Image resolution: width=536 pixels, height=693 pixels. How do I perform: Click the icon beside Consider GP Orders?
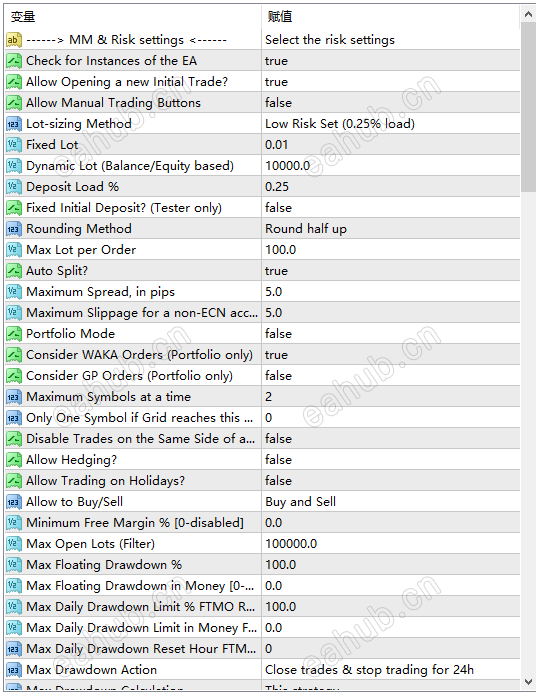tap(14, 376)
